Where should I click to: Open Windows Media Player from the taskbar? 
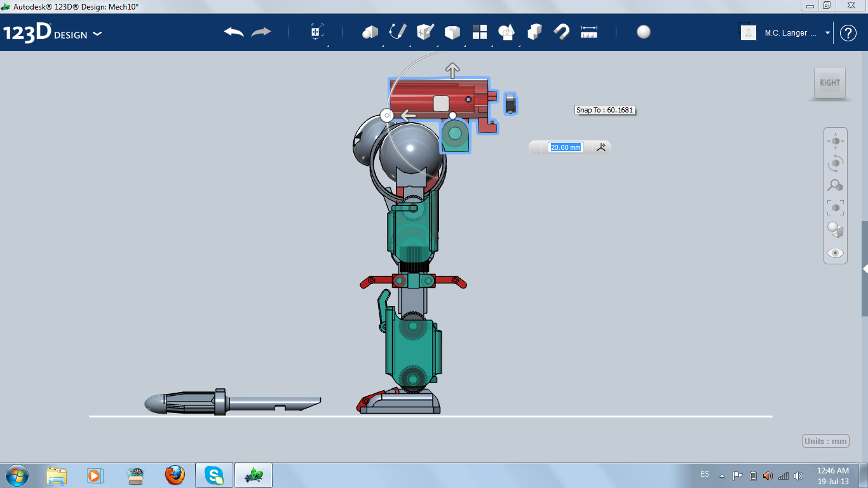95,475
